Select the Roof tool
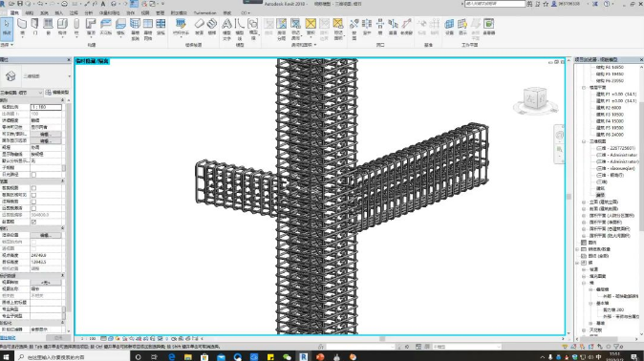Image resolution: width=644 pixels, height=361 pixels. (x=91, y=28)
